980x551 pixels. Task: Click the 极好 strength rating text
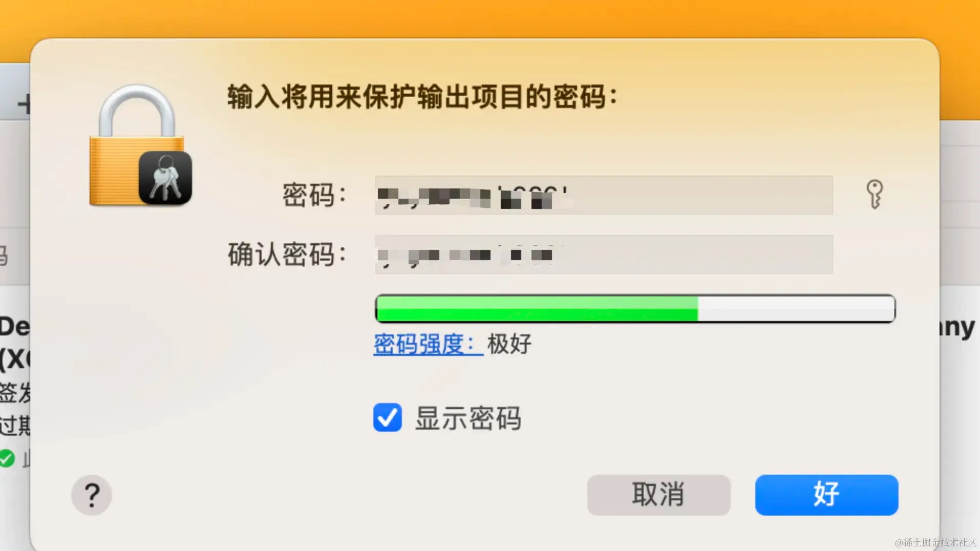509,344
